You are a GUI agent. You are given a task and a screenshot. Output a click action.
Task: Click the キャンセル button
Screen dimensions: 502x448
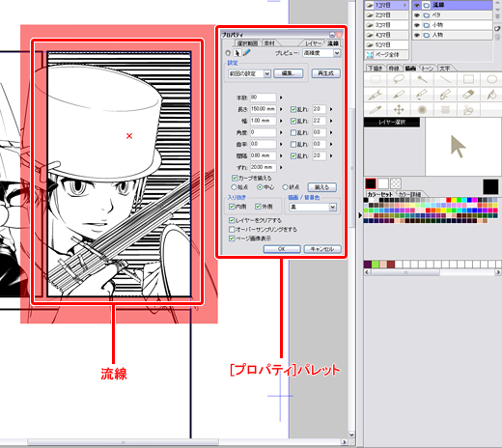(x=322, y=249)
